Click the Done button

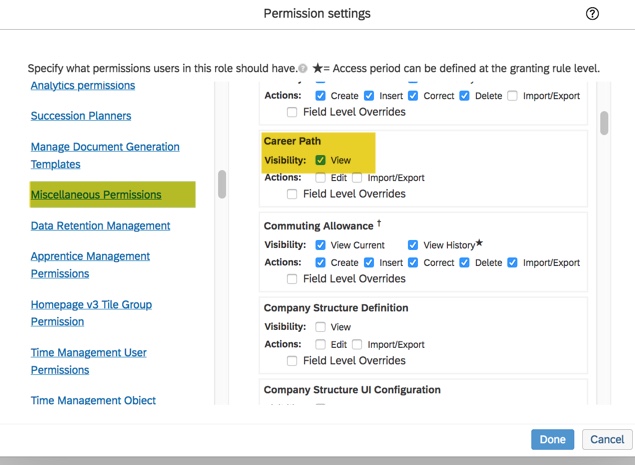pyautogui.click(x=552, y=439)
